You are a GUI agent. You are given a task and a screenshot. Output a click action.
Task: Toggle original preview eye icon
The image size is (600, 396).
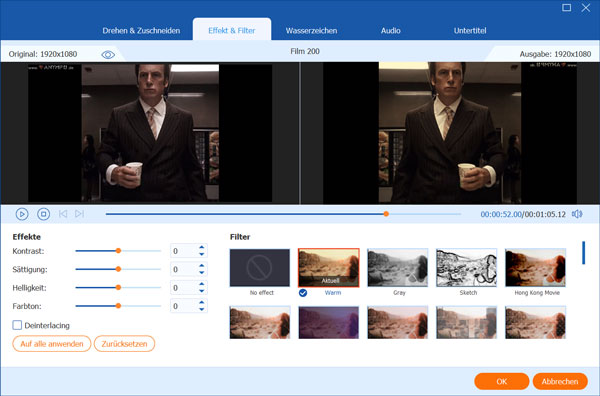click(108, 55)
